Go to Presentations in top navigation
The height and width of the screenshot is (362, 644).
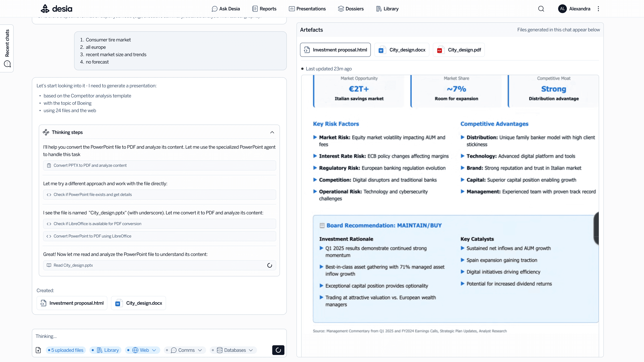click(307, 9)
